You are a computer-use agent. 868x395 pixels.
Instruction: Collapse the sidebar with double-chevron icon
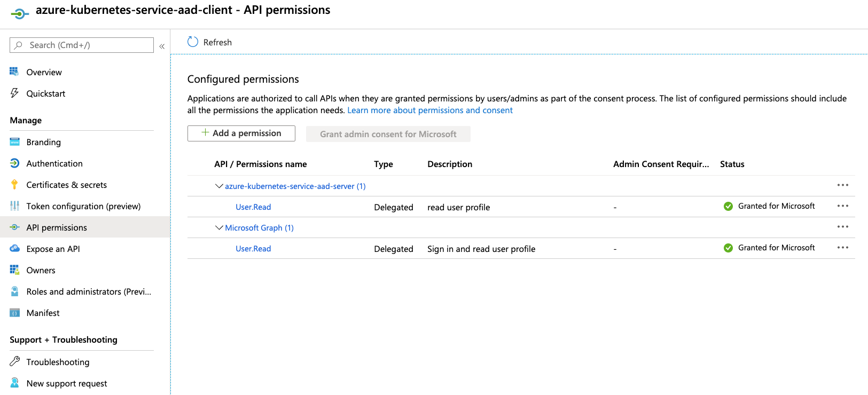[162, 46]
